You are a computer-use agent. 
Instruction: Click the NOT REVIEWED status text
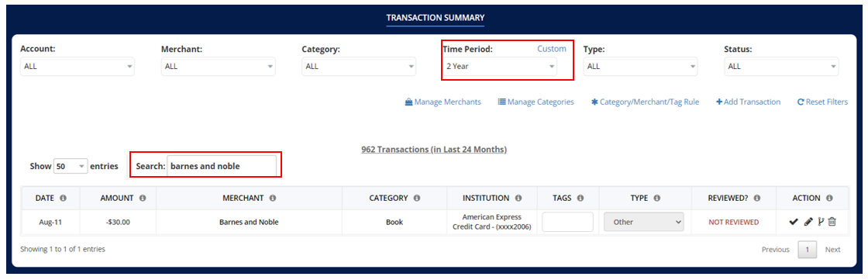click(734, 222)
